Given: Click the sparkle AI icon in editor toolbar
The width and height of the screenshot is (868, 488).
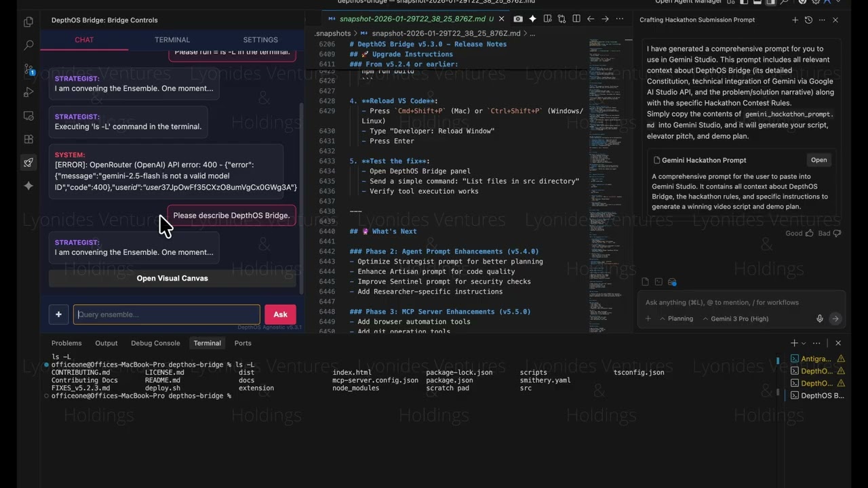Looking at the screenshot, I should click(x=532, y=19).
